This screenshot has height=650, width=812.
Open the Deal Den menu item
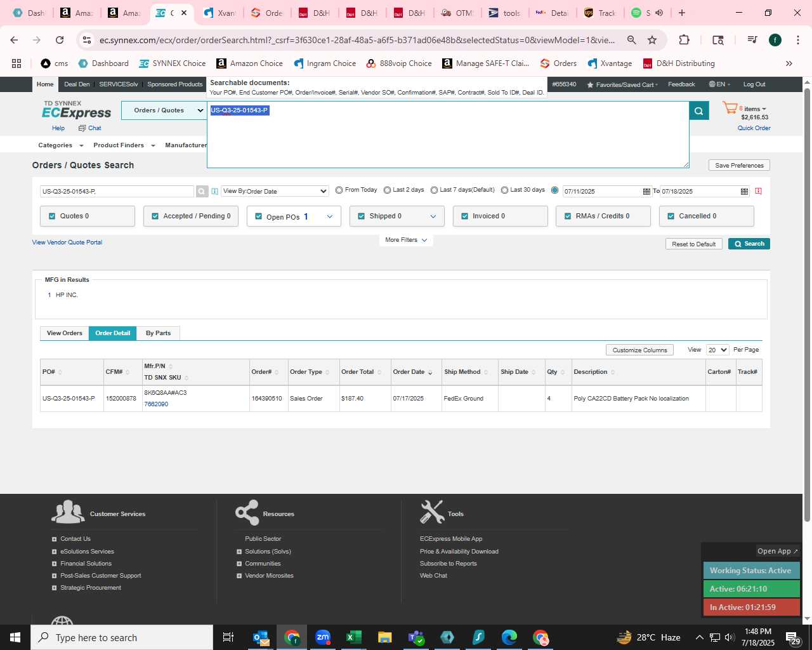(77, 84)
